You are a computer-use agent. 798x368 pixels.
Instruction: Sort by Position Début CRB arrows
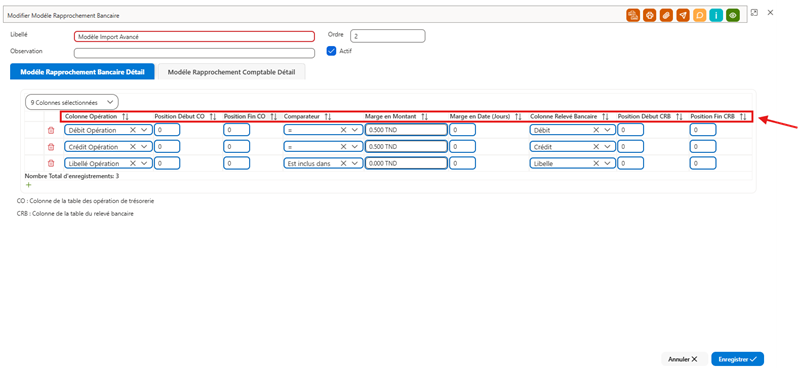[679, 117]
